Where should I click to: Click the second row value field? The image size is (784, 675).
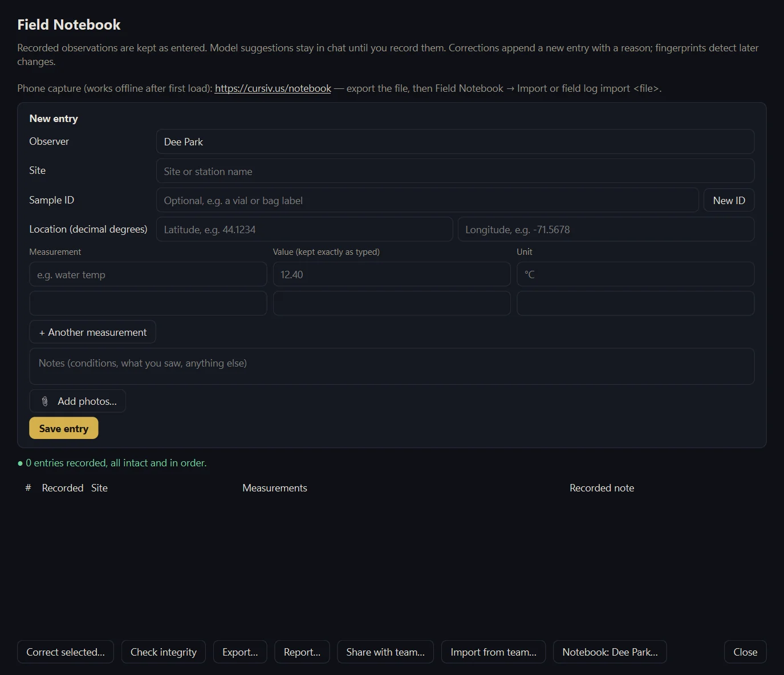(392, 303)
